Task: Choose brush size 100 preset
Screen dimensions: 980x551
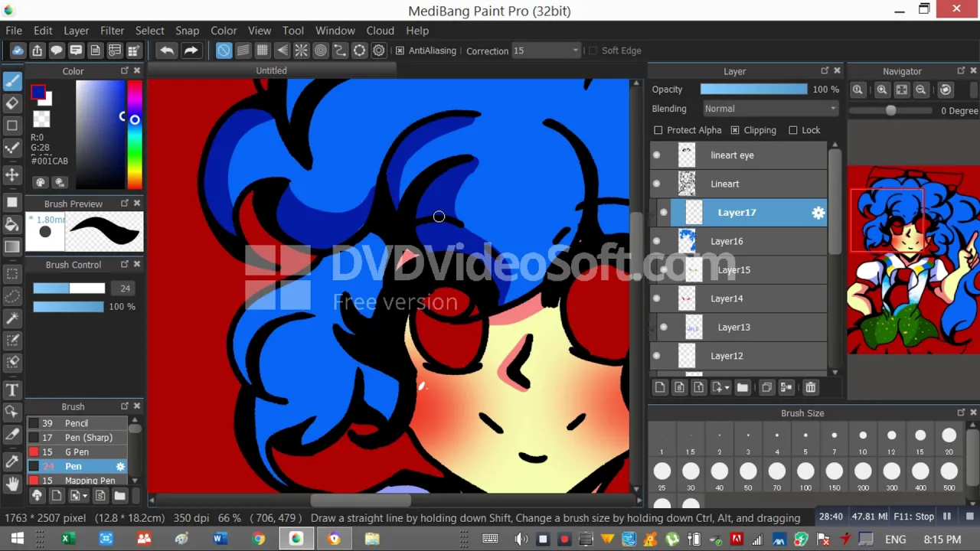Action: [x=805, y=475]
